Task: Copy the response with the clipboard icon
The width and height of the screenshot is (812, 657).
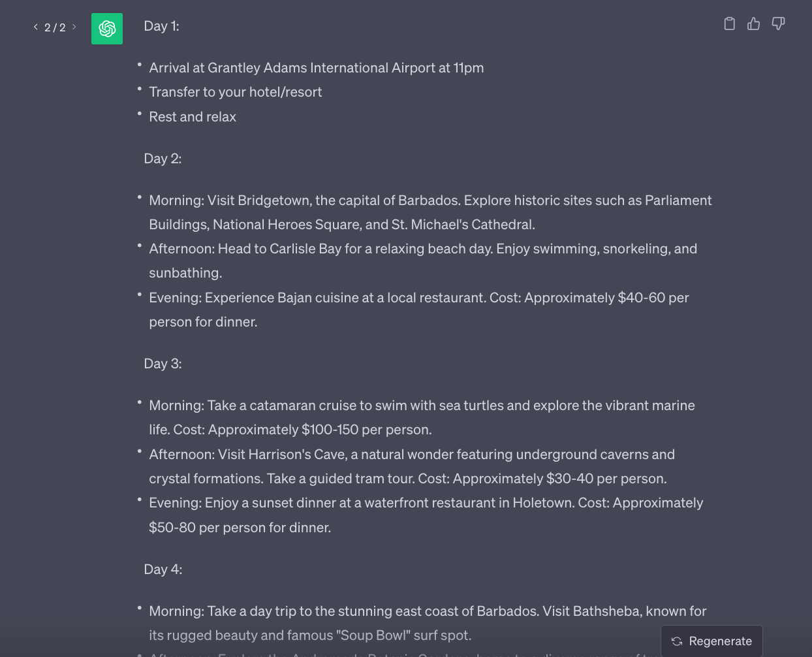Action: click(x=730, y=24)
